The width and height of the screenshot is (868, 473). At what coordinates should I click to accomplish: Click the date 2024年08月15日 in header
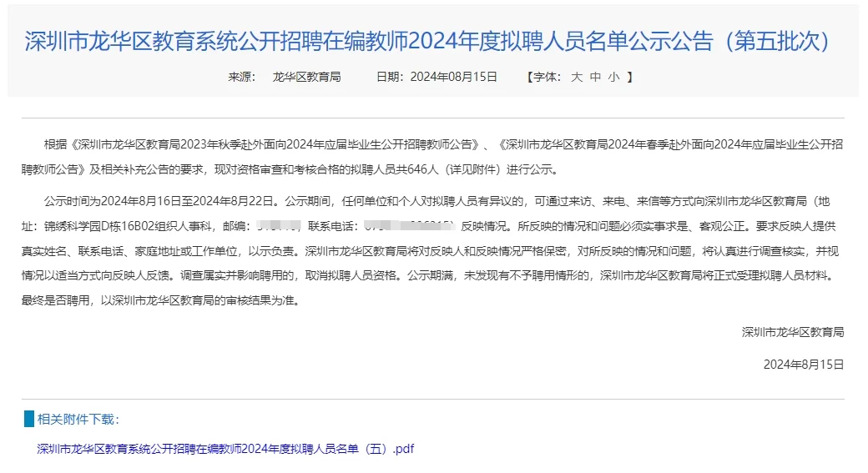pos(453,77)
